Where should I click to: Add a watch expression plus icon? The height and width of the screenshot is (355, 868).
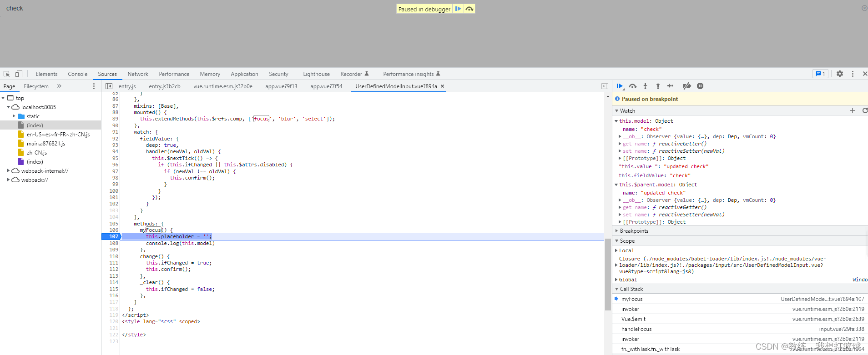853,110
